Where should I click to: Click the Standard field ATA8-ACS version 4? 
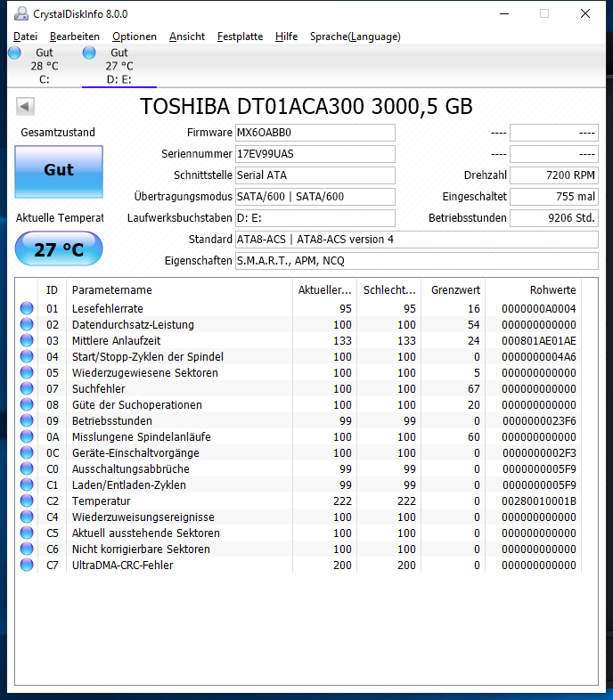[417, 240]
